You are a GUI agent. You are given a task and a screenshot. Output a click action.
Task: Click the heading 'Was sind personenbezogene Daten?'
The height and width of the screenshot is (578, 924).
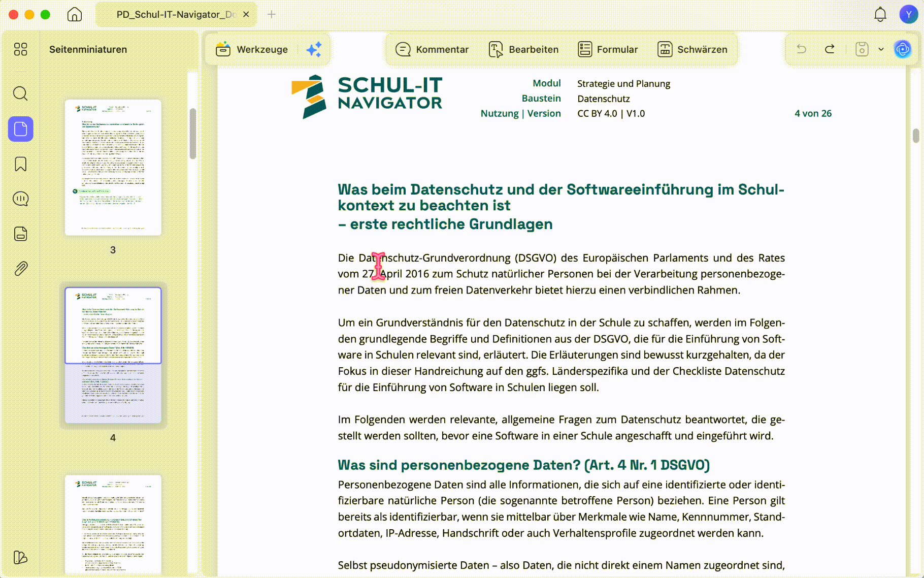(524, 465)
